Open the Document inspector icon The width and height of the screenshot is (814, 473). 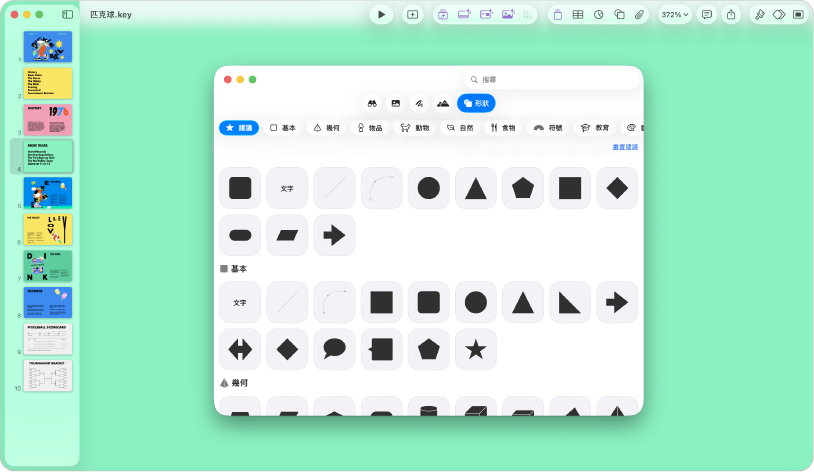pyautogui.click(x=798, y=15)
